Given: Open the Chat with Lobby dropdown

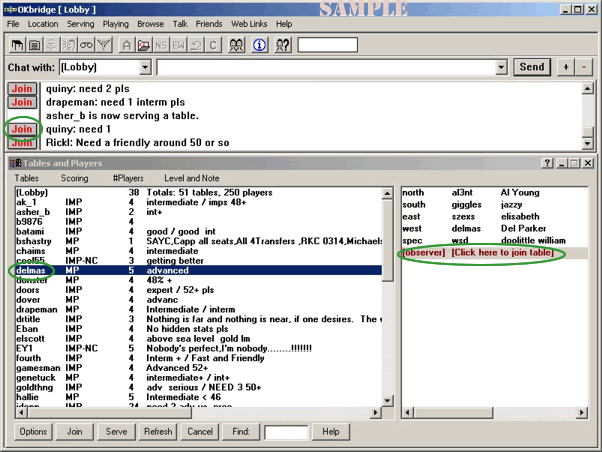Looking at the screenshot, I should point(145,68).
